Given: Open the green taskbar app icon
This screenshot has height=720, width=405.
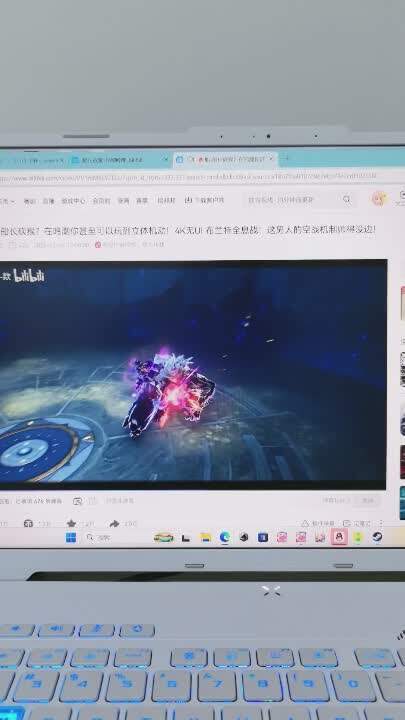Looking at the screenshot, I should 358,536.
